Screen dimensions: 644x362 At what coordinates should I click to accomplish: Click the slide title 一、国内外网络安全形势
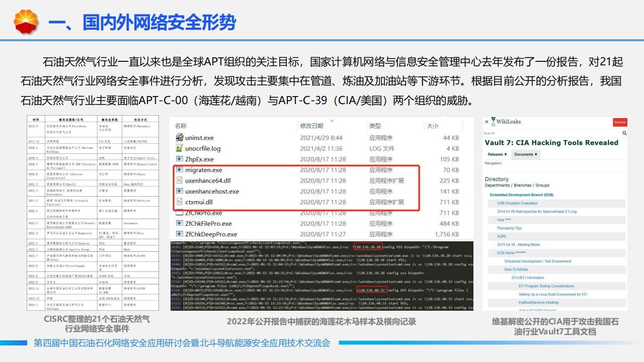pyautogui.click(x=142, y=22)
